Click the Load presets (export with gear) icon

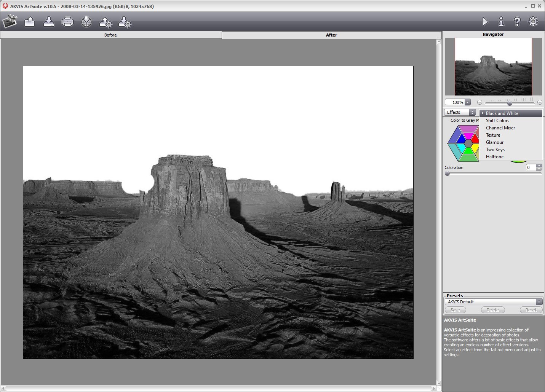click(105, 22)
